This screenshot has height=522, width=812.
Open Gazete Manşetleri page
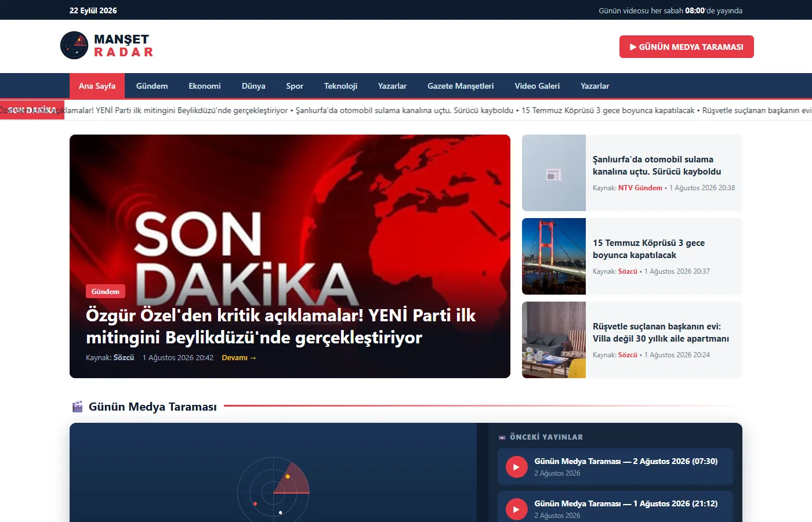pos(461,86)
